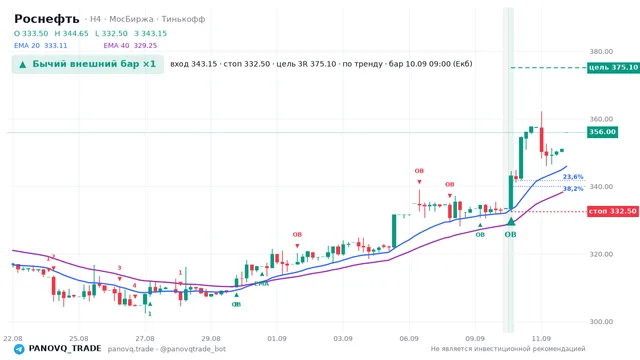Click the red 'стоп 332.50' price label
This screenshot has height=360, width=640.
point(613,211)
